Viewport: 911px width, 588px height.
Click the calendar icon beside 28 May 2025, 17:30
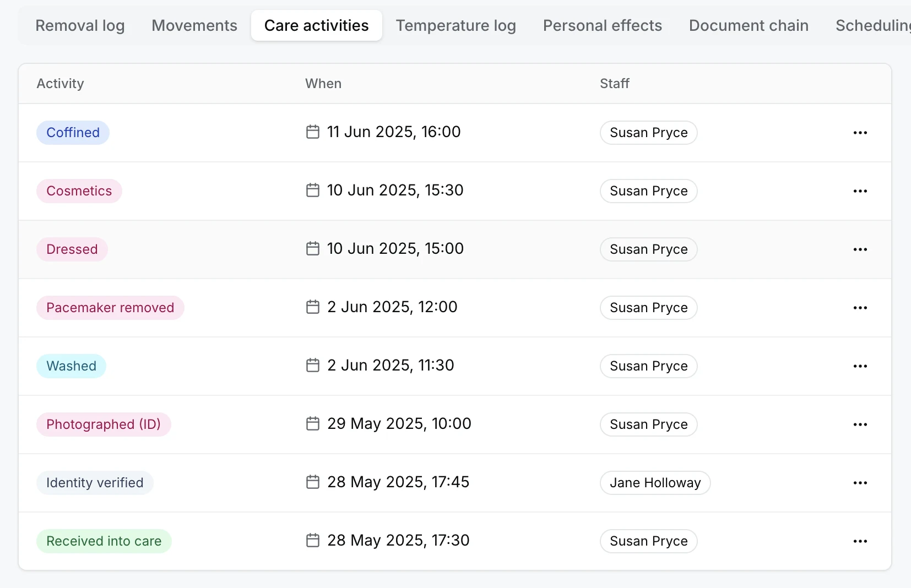[x=313, y=541]
